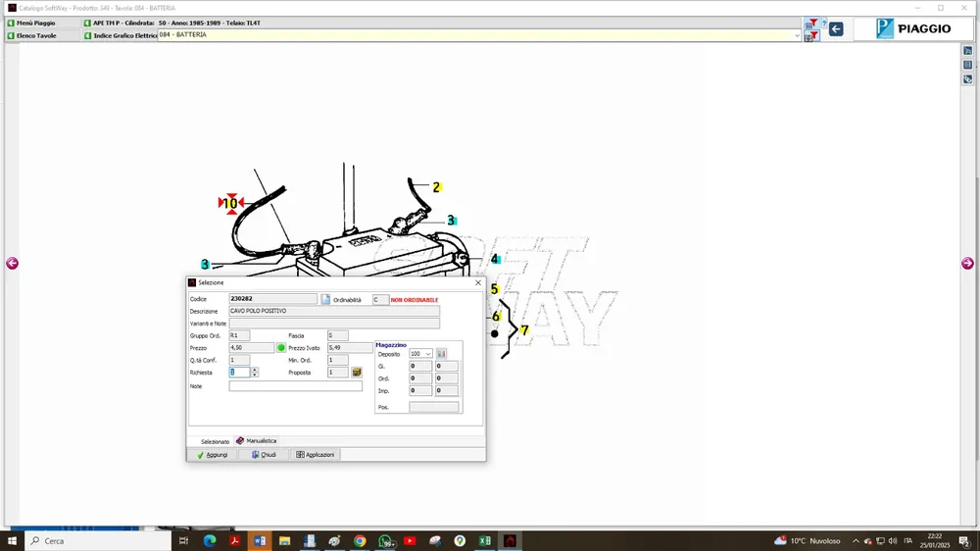Open Google Maps from taskbar
Viewport: 980px width, 551px height.
coord(460,541)
